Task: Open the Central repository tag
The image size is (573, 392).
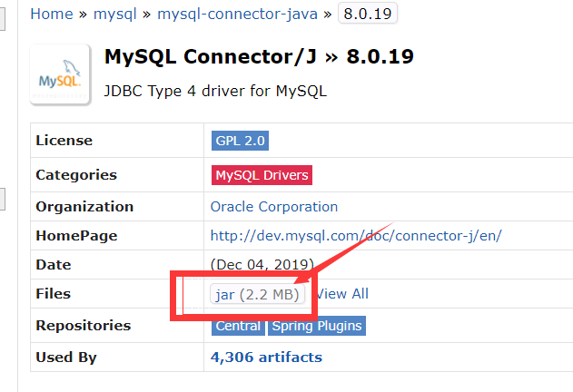Action: 238,326
